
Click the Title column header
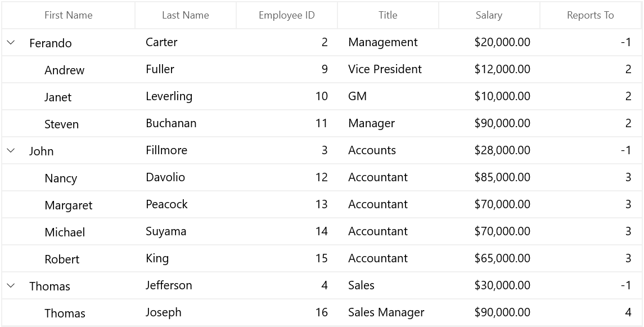[x=388, y=15]
